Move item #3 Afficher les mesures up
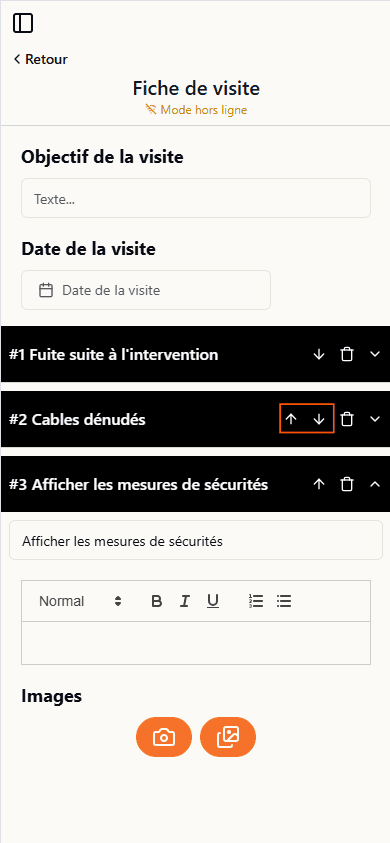The height and width of the screenshot is (843, 390). 319,484
